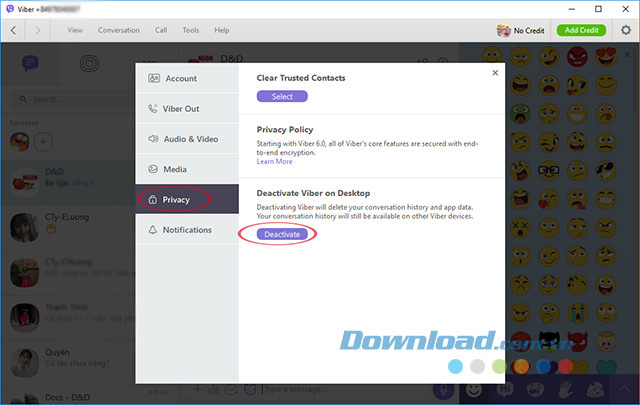Go forward with the right arrow
This screenshot has height=405, width=640.
38,30
